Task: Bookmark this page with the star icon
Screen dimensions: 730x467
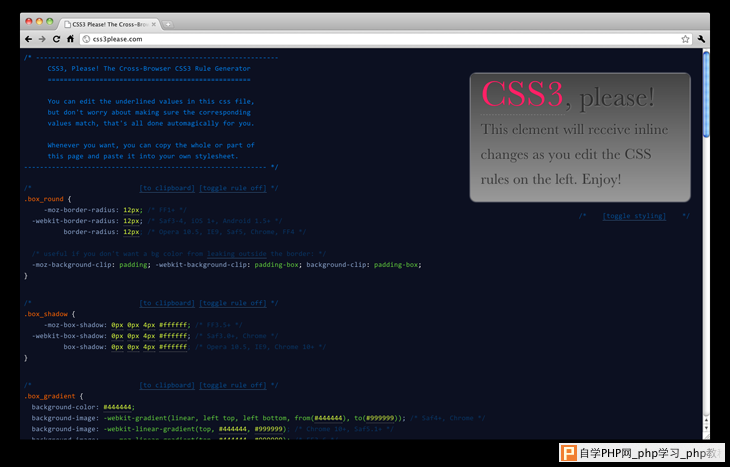Action: [685, 39]
